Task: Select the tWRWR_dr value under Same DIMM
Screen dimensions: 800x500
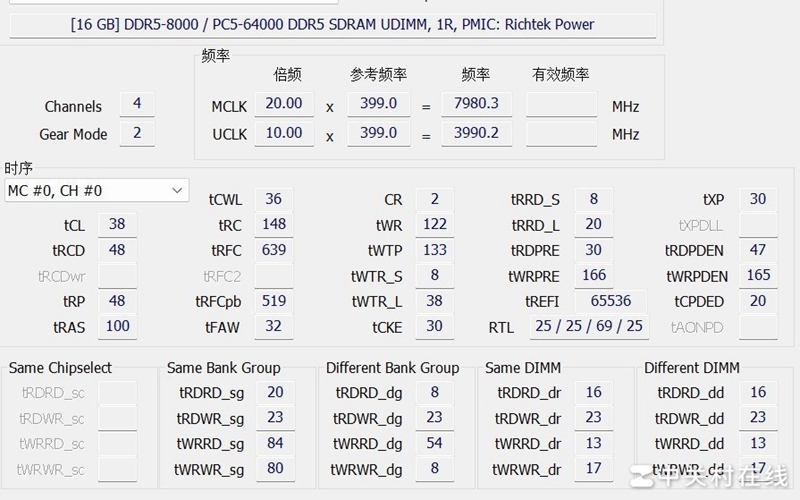Action: coord(594,468)
